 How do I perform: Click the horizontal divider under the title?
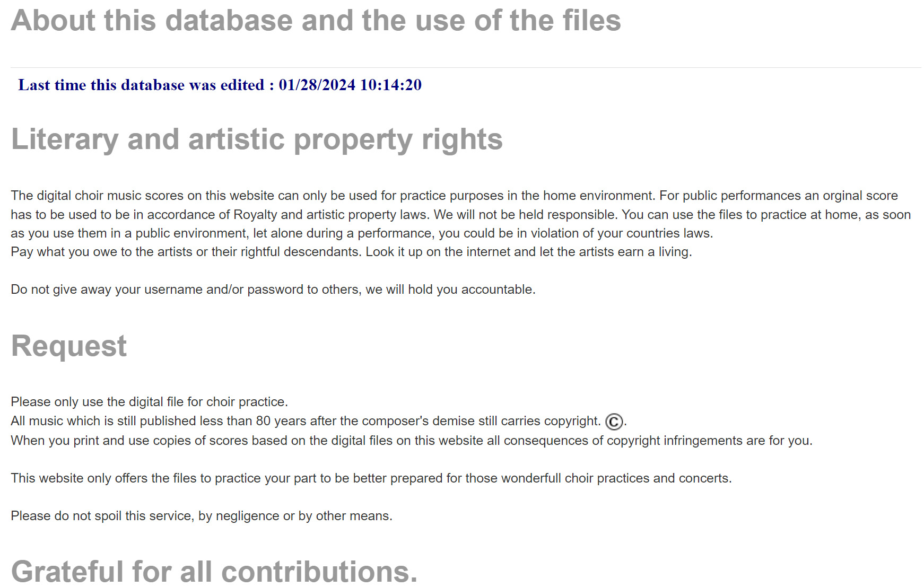(x=466, y=67)
